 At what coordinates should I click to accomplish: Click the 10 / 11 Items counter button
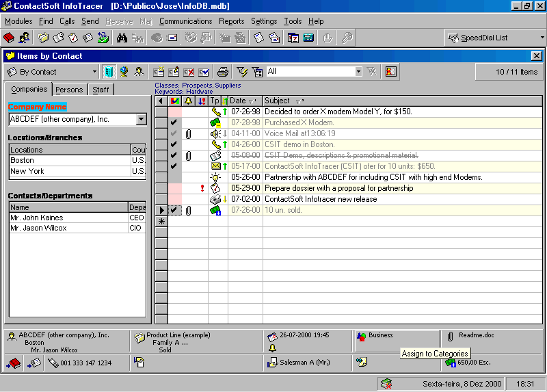(509, 72)
